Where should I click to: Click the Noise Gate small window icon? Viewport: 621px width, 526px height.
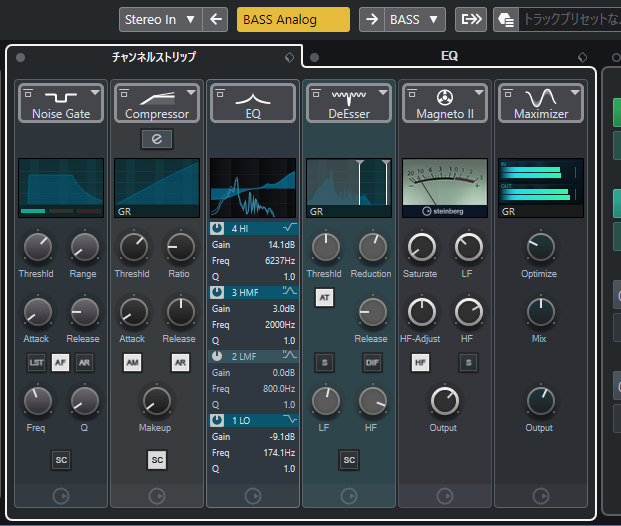click(28, 93)
